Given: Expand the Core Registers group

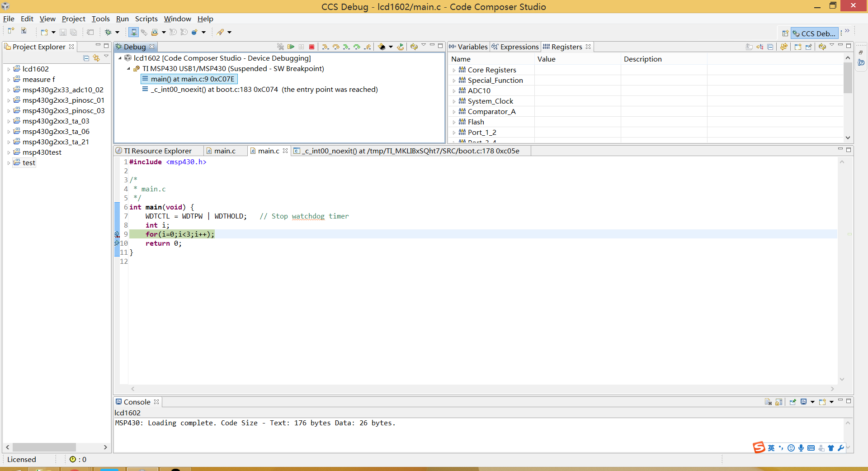Looking at the screenshot, I should 454,70.
